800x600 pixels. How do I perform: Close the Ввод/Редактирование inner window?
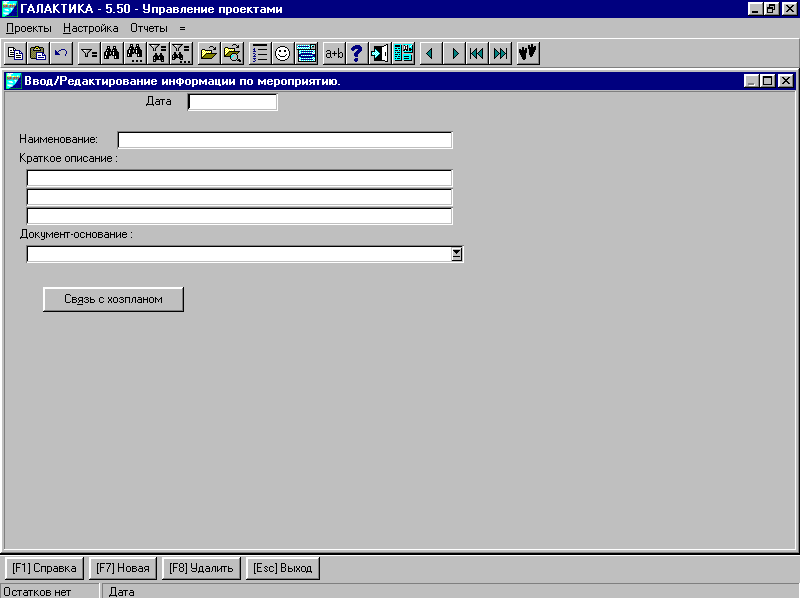click(x=786, y=81)
